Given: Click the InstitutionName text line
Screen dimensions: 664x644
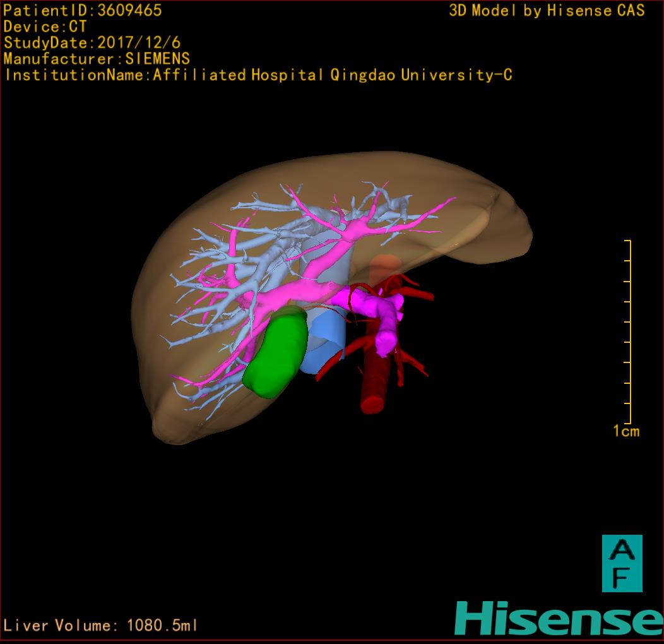Looking at the screenshot, I should (258, 75).
